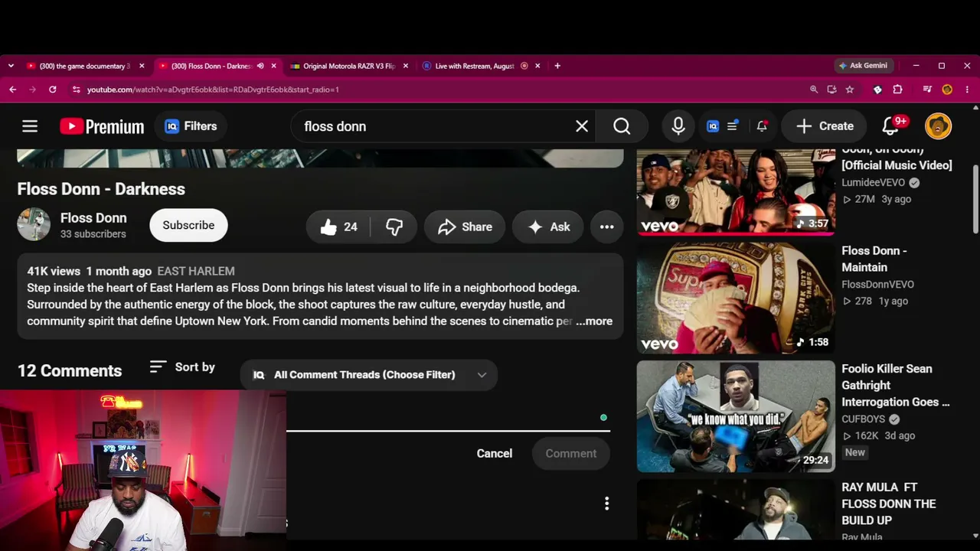980x551 pixels.
Task: Open Foolio Killer Sean Gathright title
Action: pos(896,385)
